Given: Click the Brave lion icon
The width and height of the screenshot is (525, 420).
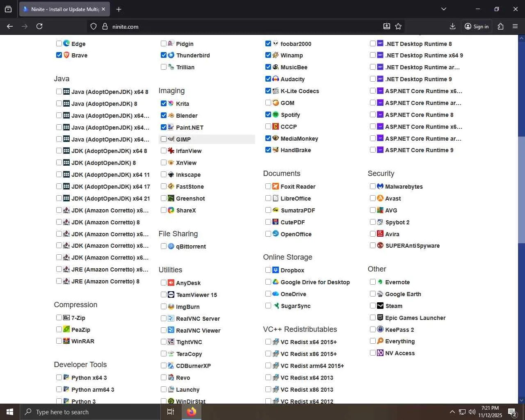Looking at the screenshot, I should tap(66, 55).
